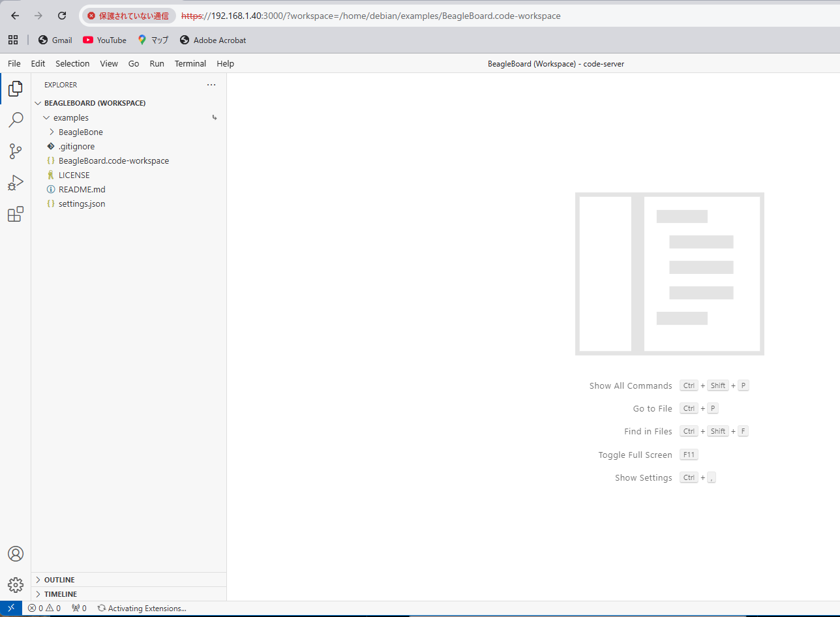Open the README.md file
This screenshot has width=840, height=617.
click(129, 189)
